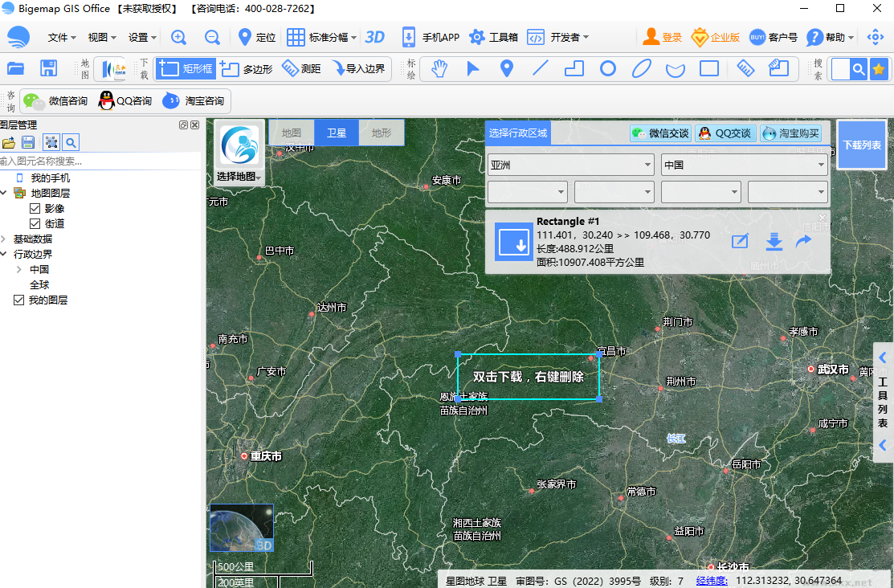
Task: Switch to the 地形 terrain tab
Action: (381, 132)
